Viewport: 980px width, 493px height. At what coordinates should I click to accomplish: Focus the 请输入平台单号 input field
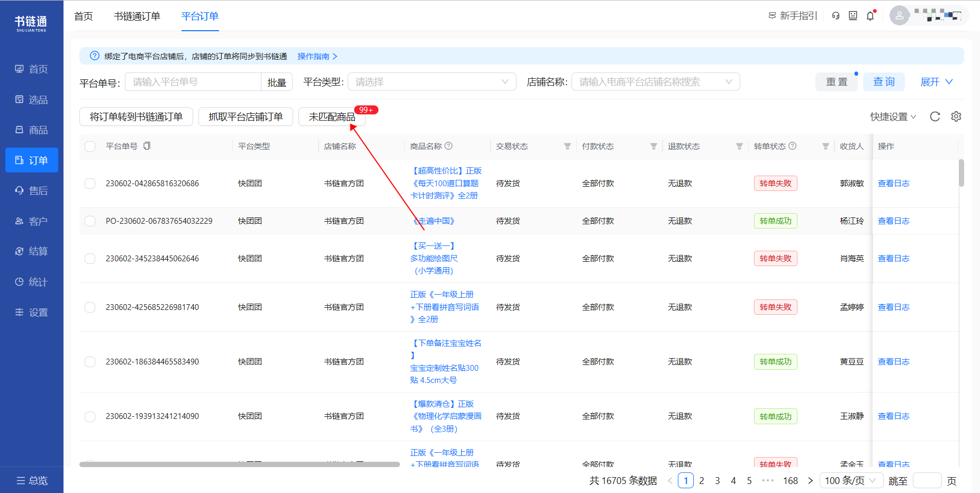(x=193, y=82)
